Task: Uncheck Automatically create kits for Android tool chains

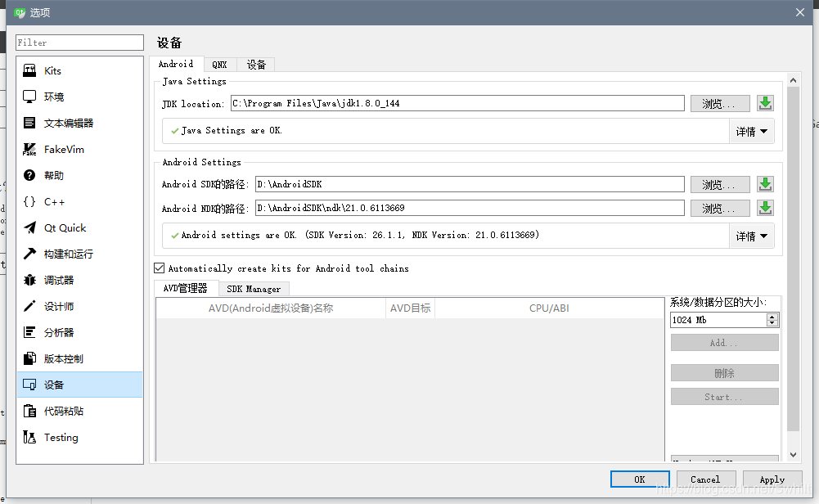Action: pyautogui.click(x=159, y=268)
